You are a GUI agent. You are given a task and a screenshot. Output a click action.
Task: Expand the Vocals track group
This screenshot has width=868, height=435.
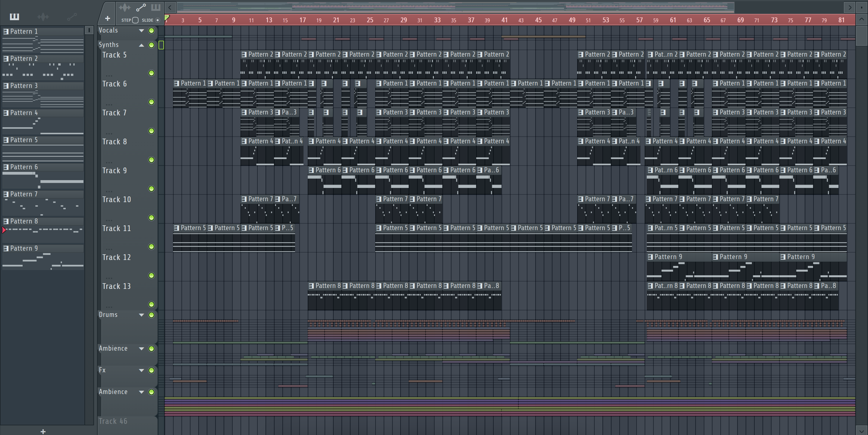coord(142,31)
